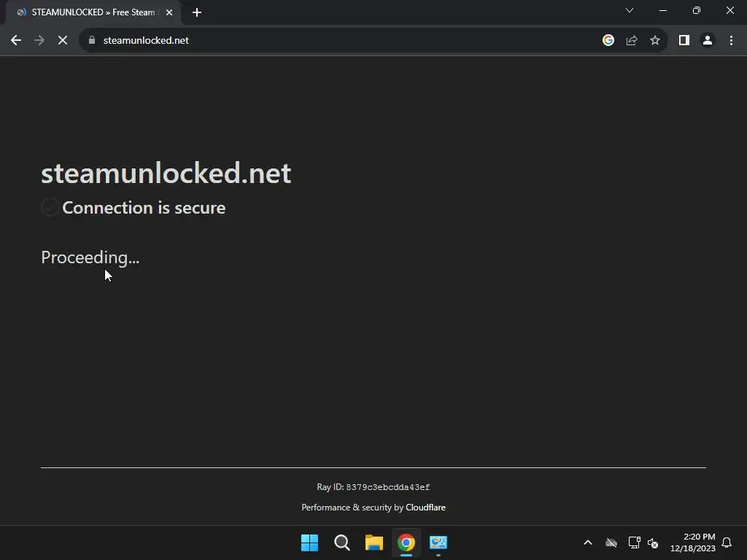
Task: Open the side panel
Action: (x=684, y=41)
